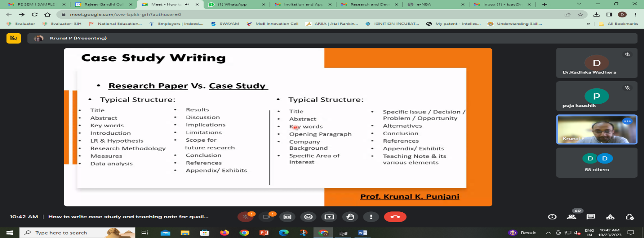Open Word from the Windows taskbar
Image resolution: width=644 pixels, height=238 pixels.
point(362,233)
